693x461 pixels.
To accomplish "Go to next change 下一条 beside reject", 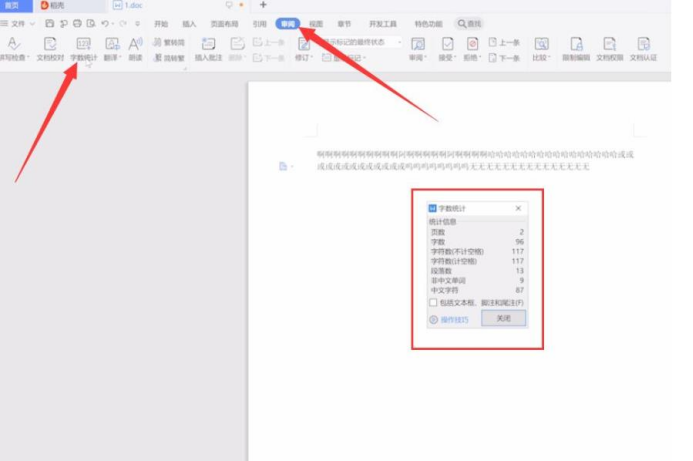I will click(504, 58).
